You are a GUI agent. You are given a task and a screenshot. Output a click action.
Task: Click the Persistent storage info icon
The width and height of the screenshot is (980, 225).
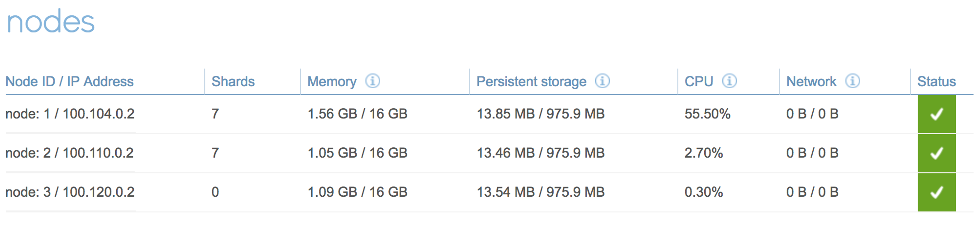click(602, 81)
